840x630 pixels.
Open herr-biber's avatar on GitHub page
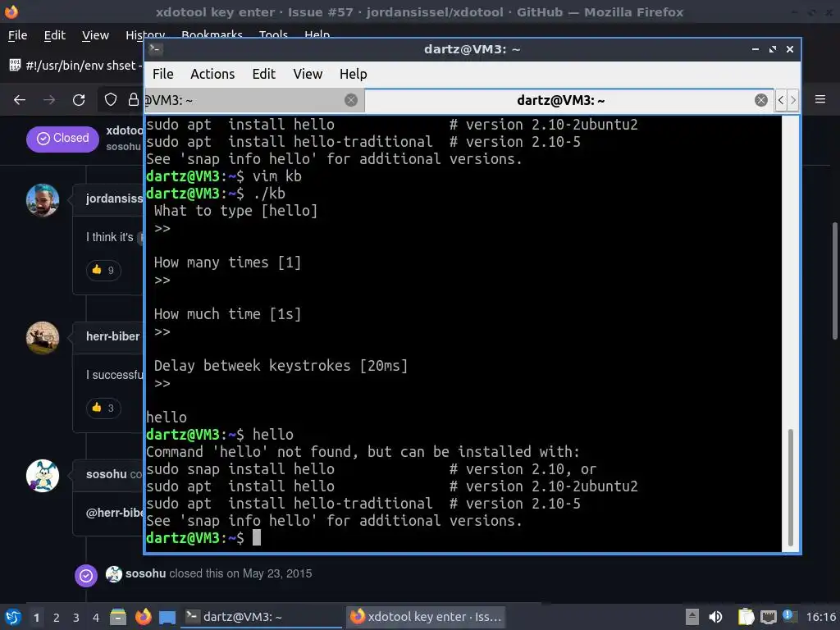[x=43, y=337]
